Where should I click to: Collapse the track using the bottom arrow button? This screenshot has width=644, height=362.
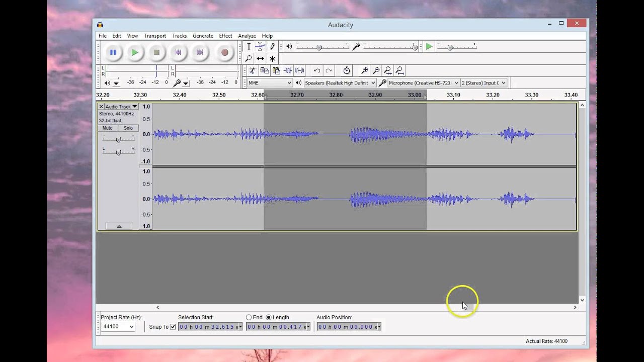[x=119, y=226]
